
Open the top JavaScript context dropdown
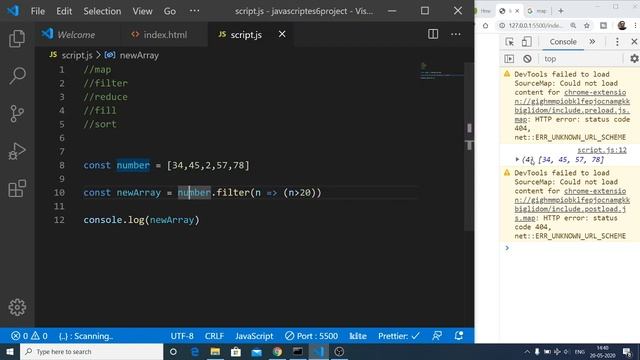[x=581, y=59]
